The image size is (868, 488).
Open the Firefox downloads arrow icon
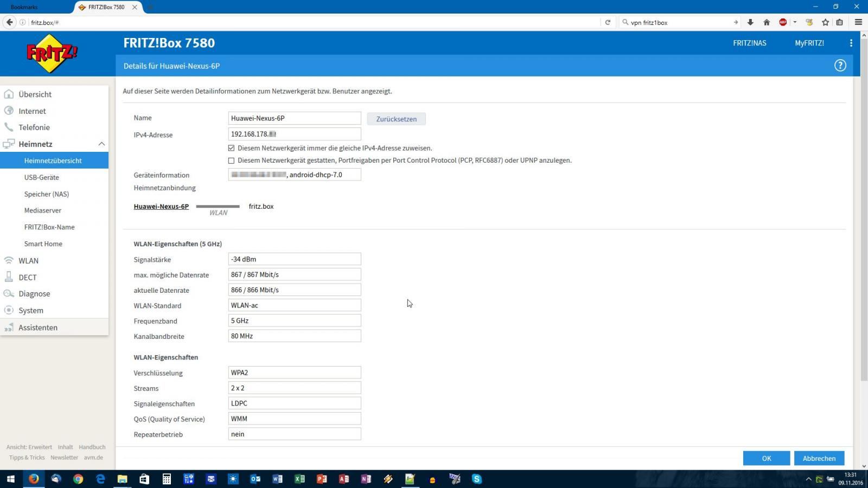pos(750,22)
